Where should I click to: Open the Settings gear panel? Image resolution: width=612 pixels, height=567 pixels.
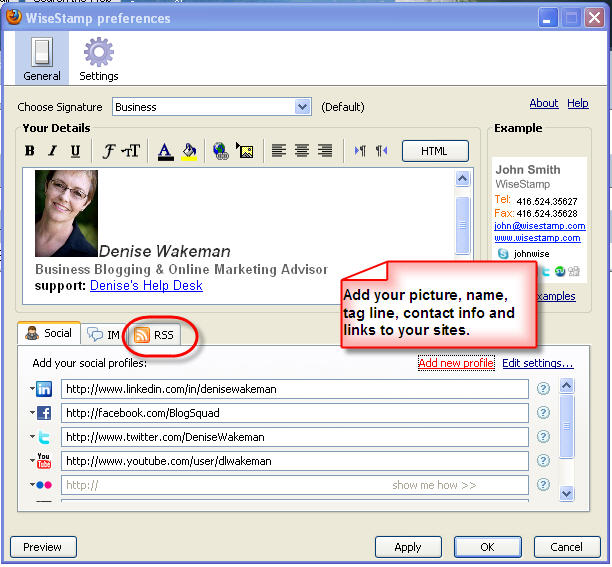(x=98, y=59)
